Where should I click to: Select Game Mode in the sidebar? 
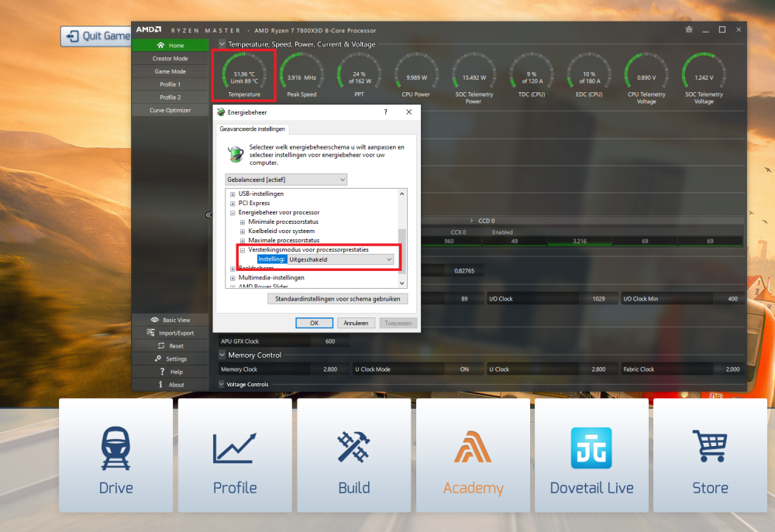click(x=170, y=71)
